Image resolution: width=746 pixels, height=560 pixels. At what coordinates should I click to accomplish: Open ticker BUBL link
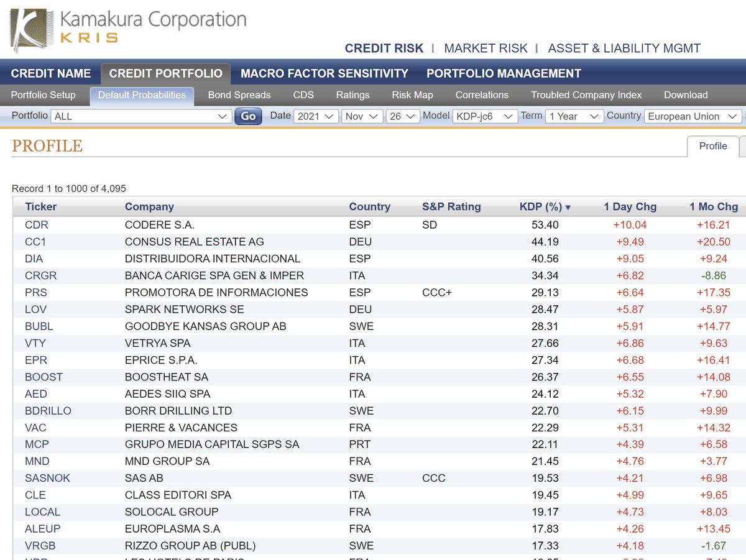[x=39, y=326]
